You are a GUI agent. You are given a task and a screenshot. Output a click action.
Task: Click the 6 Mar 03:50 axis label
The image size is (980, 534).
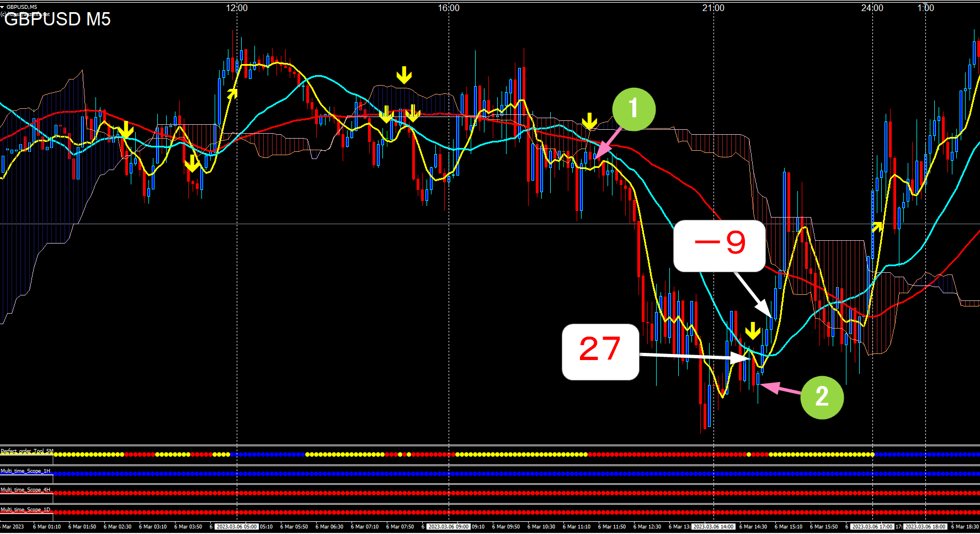pyautogui.click(x=188, y=527)
